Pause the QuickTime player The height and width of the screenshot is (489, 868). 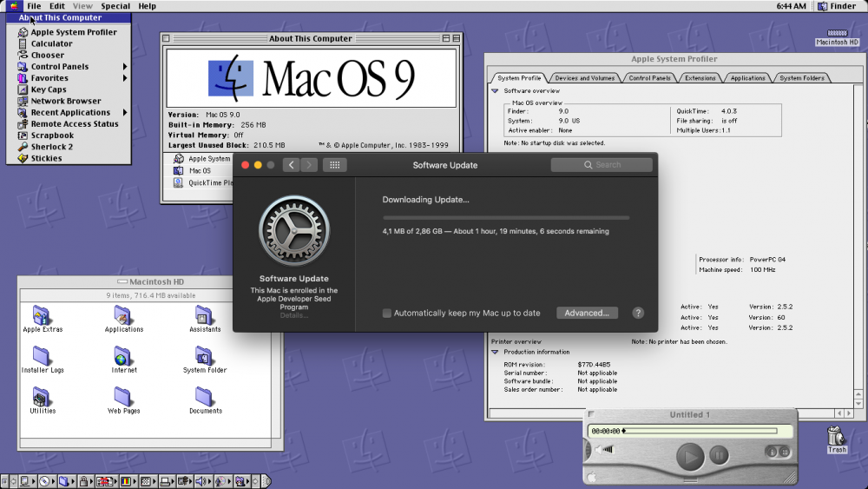coord(719,456)
